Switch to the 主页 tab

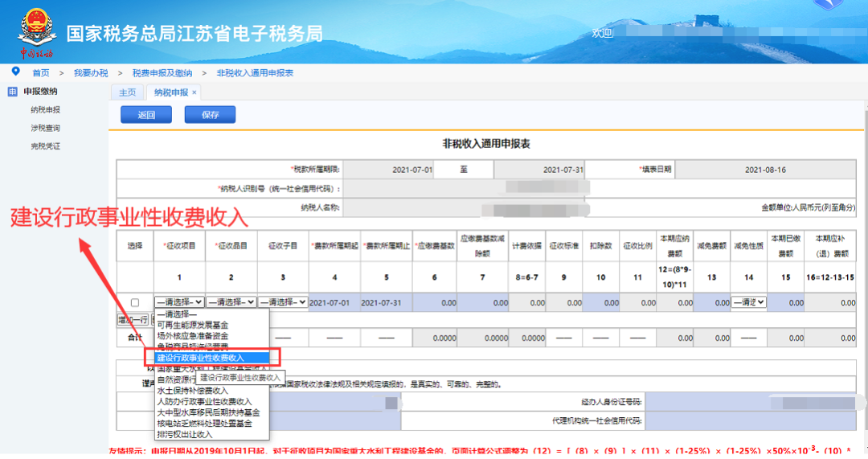[x=127, y=92]
